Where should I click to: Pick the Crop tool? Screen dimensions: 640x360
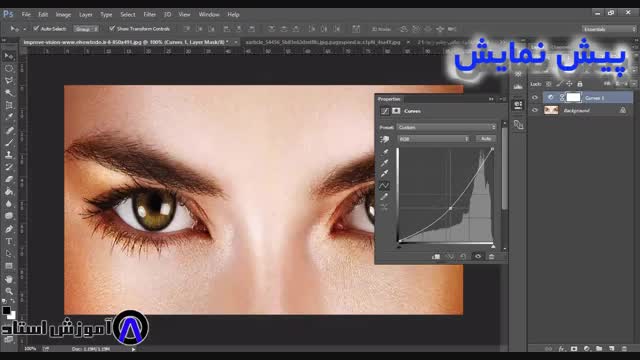[9, 105]
